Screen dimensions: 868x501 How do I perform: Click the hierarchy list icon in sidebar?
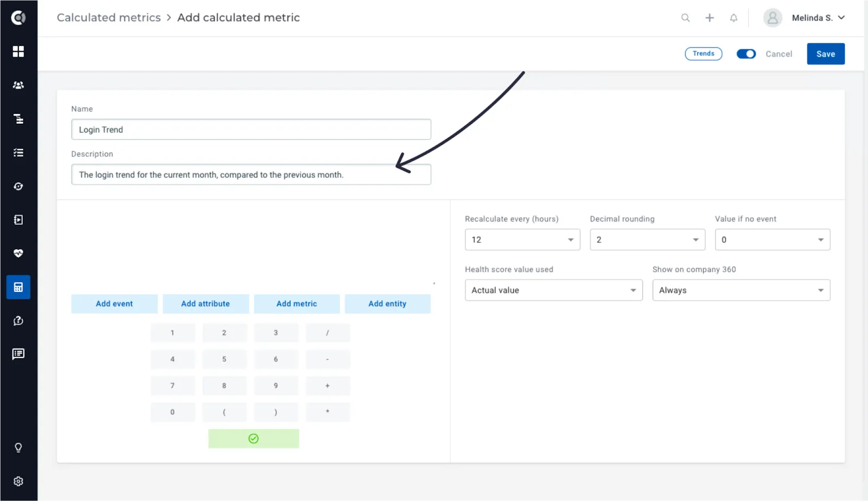coord(18,119)
